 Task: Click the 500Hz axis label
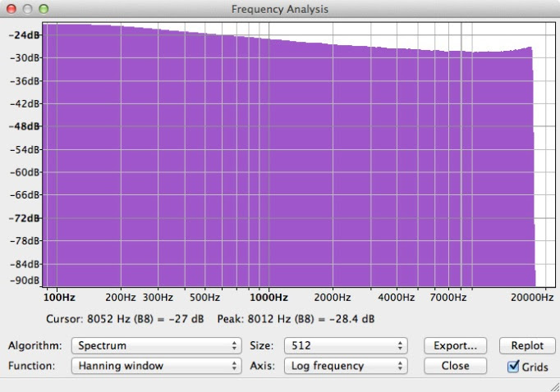click(x=204, y=298)
